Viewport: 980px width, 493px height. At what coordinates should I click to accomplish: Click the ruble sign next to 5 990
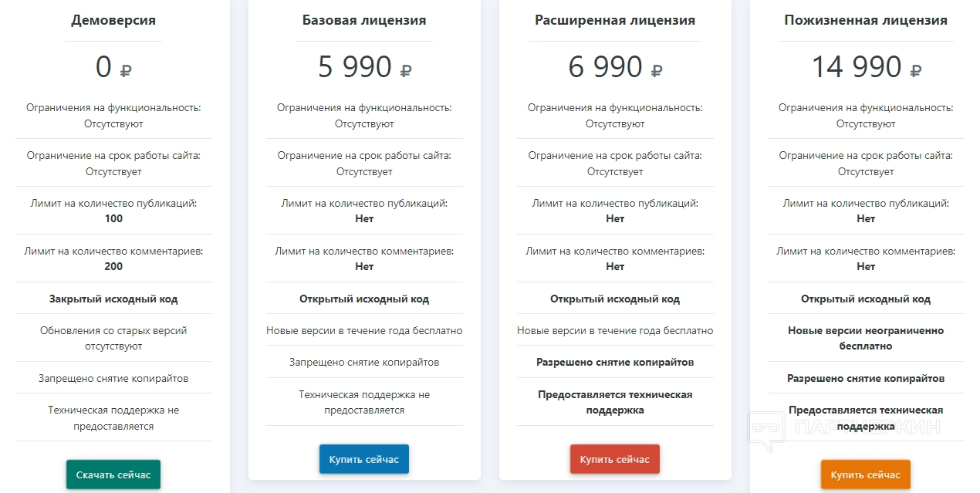pos(406,71)
